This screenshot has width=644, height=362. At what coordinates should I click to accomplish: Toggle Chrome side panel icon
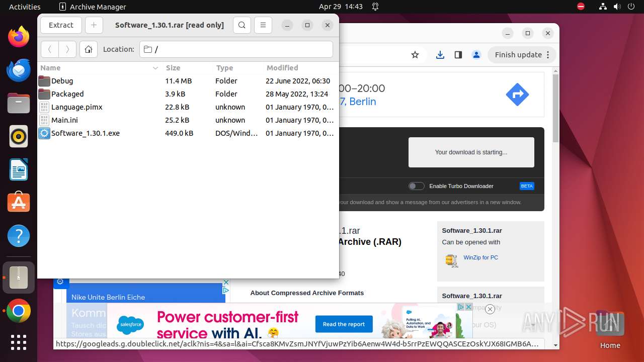coord(458,55)
